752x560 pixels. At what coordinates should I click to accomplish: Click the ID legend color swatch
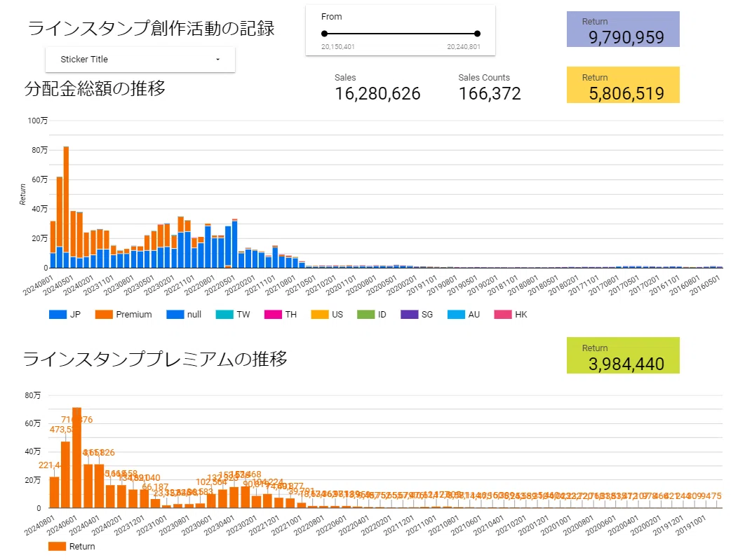pos(365,314)
